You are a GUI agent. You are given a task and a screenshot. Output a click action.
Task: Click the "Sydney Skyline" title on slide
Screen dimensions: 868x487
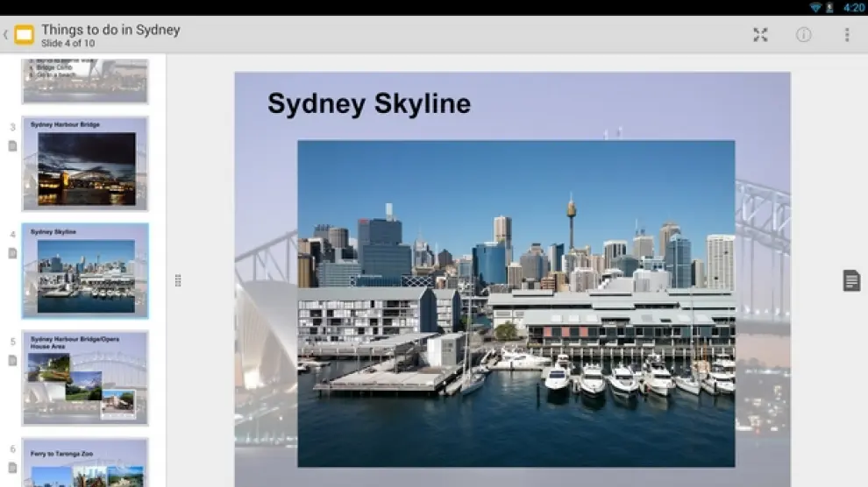click(x=368, y=104)
